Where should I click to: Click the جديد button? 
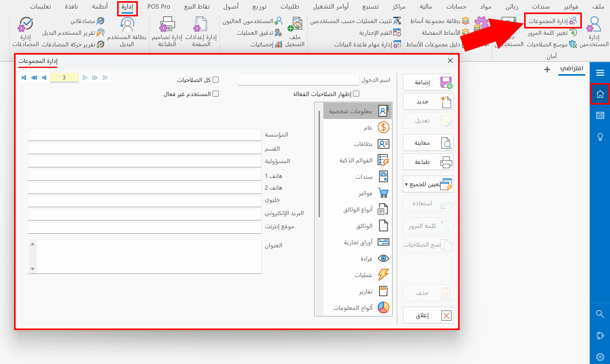tap(428, 101)
